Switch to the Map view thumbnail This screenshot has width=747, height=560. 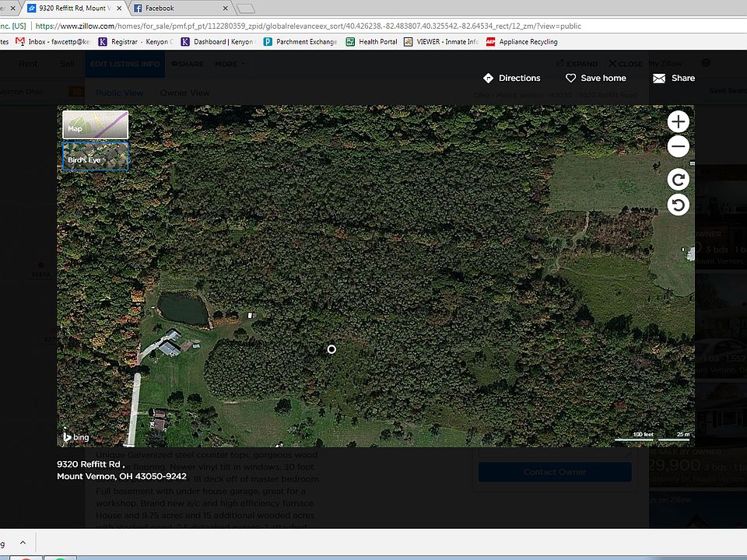tap(95, 124)
